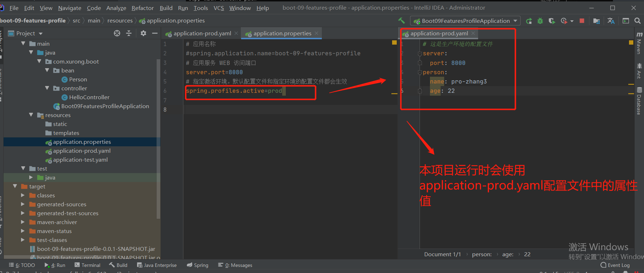644x273 pixels.
Task: Open the VCS menu
Action: click(x=219, y=8)
